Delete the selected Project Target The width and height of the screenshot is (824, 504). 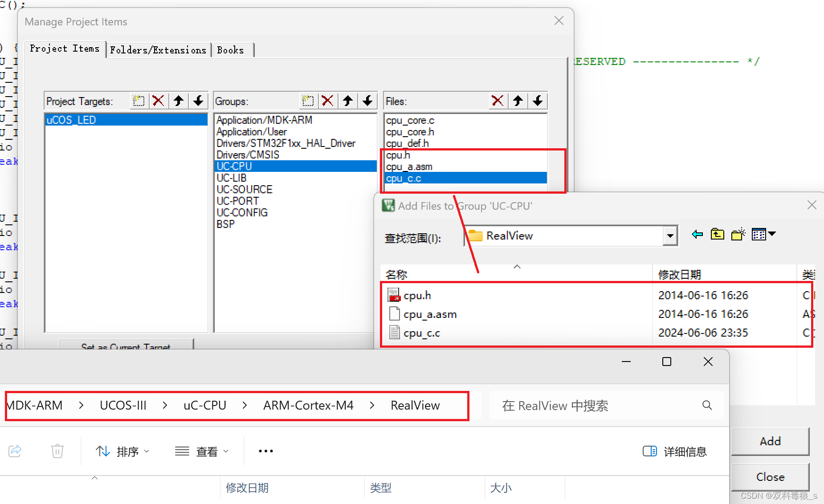tap(158, 101)
